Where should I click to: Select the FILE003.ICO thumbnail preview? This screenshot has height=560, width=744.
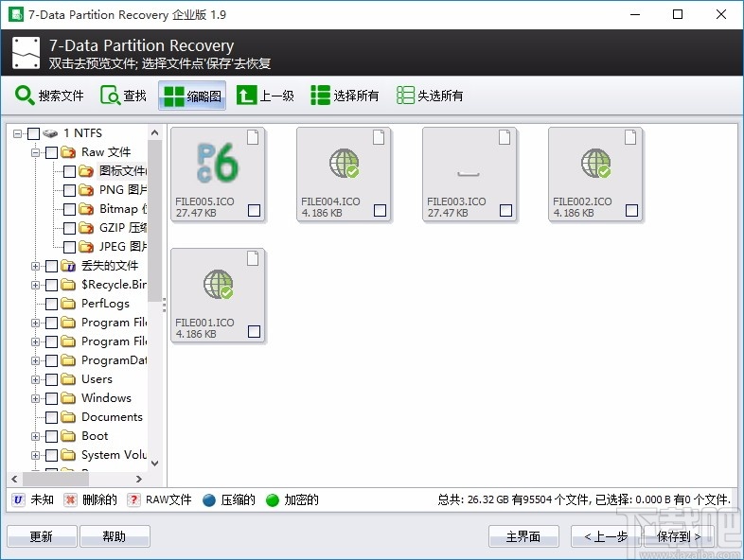(x=469, y=174)
